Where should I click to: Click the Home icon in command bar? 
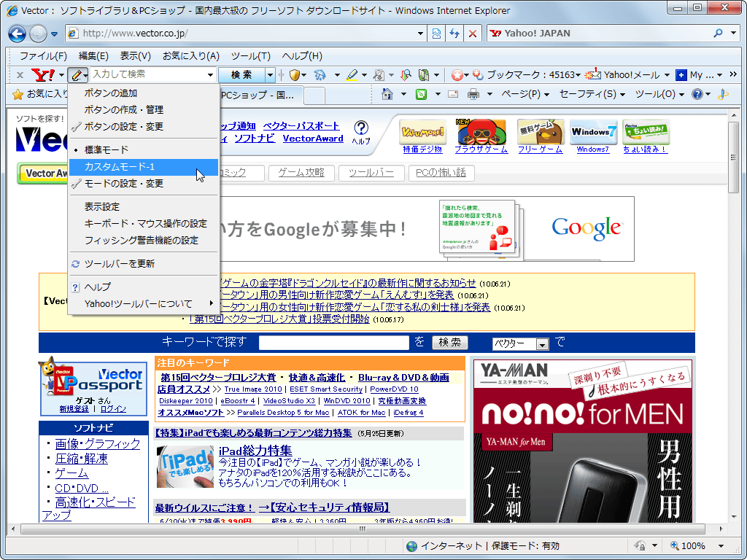coord(387,94)
